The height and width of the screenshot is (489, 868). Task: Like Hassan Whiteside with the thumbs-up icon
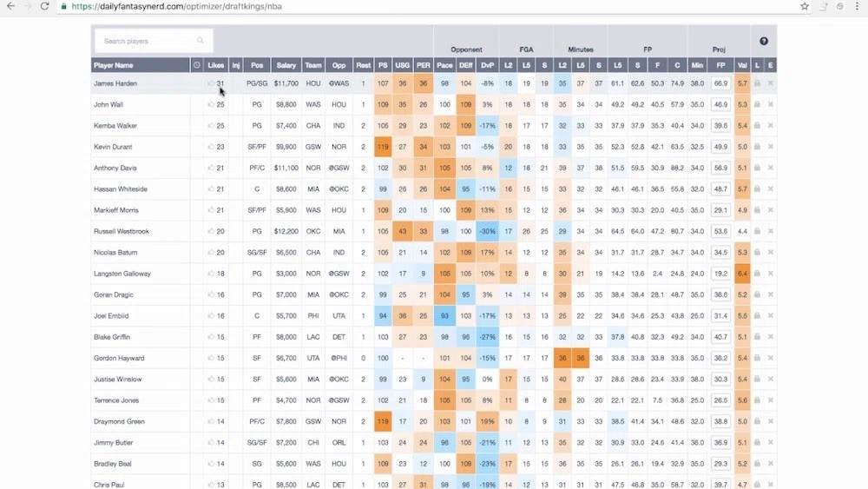[x=211, y=188]
